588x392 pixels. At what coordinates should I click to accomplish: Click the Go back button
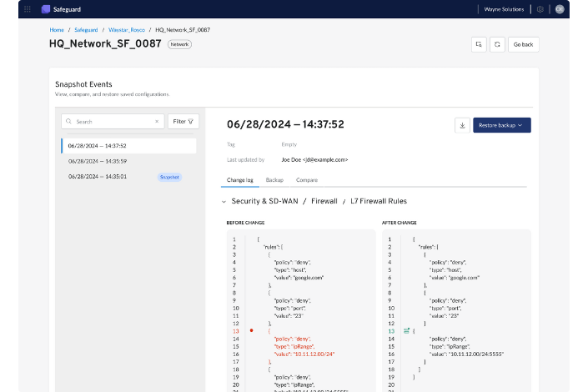click(x=523, y=45)
